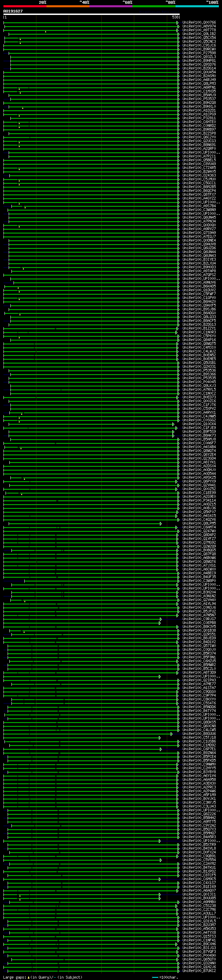222x980 pixels.
Task: Select the UniRef100_C6AMT4 label
Action: 199,527
